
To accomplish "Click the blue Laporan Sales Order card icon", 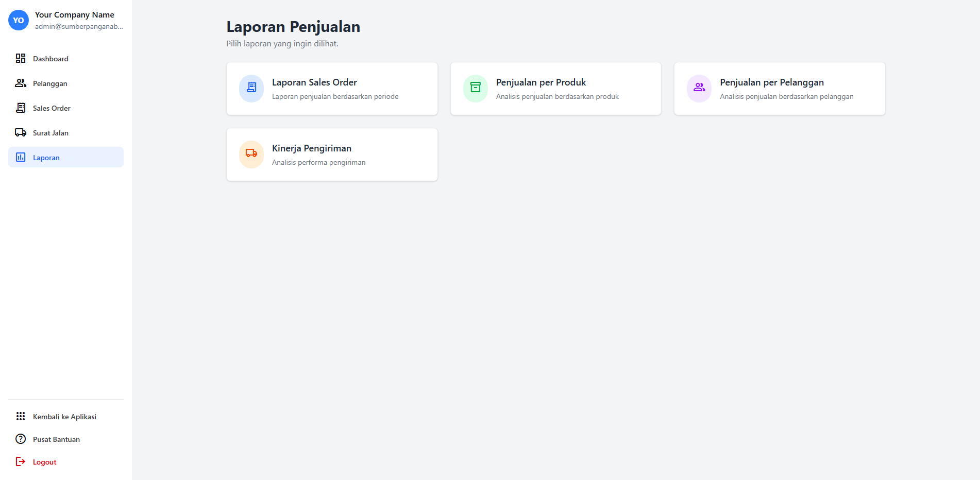I will [x=251, y=88].
